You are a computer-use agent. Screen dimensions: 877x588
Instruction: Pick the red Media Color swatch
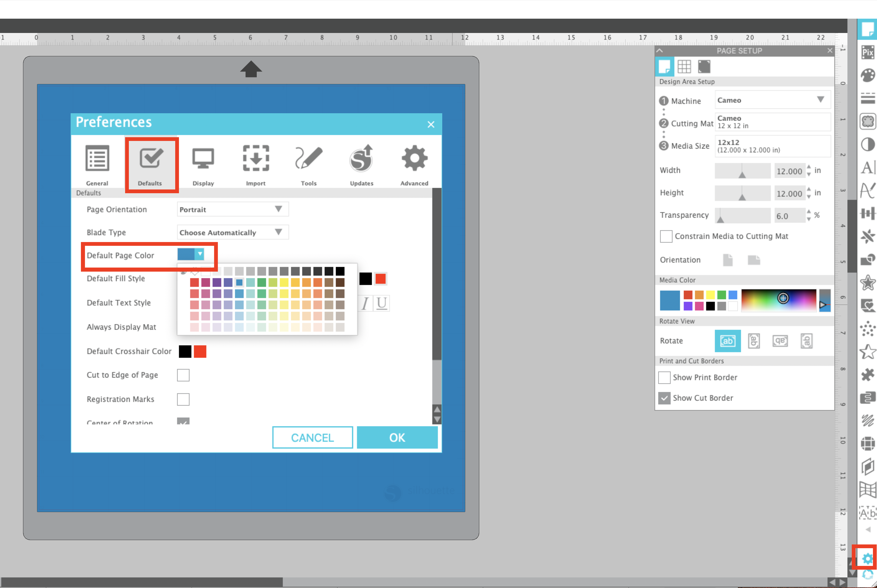688,295
